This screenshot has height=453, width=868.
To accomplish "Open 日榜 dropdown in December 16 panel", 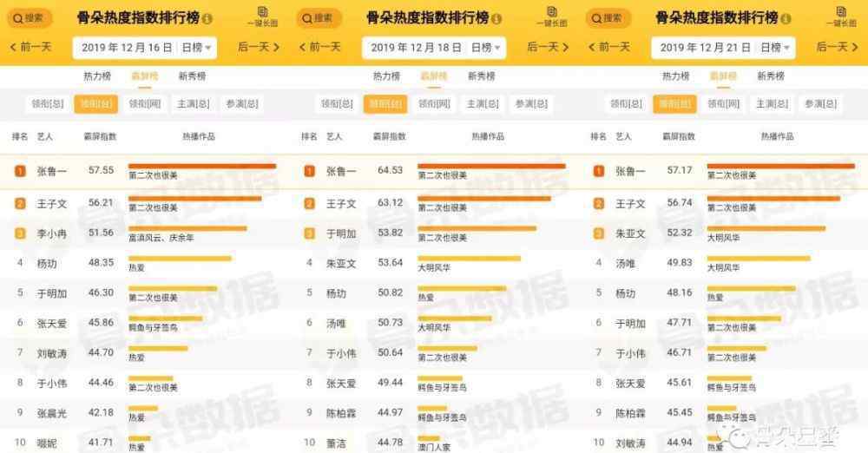I will [196, 48].
